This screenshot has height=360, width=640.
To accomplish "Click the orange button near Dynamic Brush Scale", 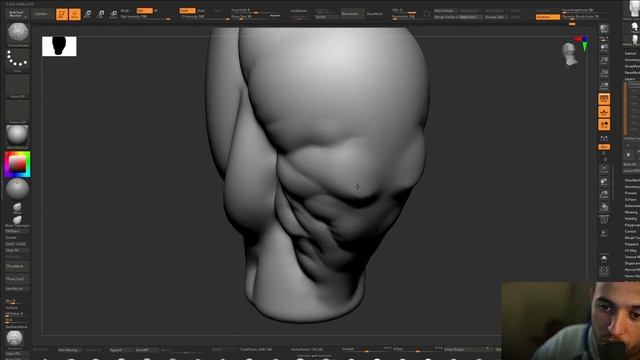I will (548, 17).
